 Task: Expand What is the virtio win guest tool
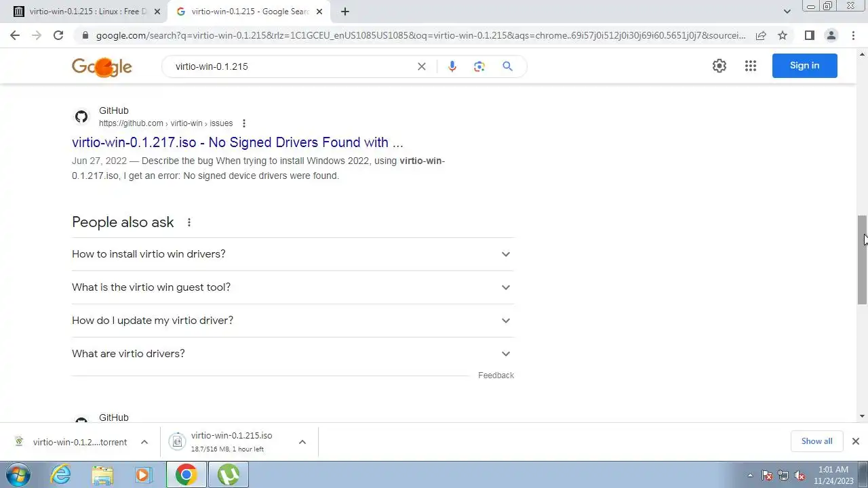(292, 287)
